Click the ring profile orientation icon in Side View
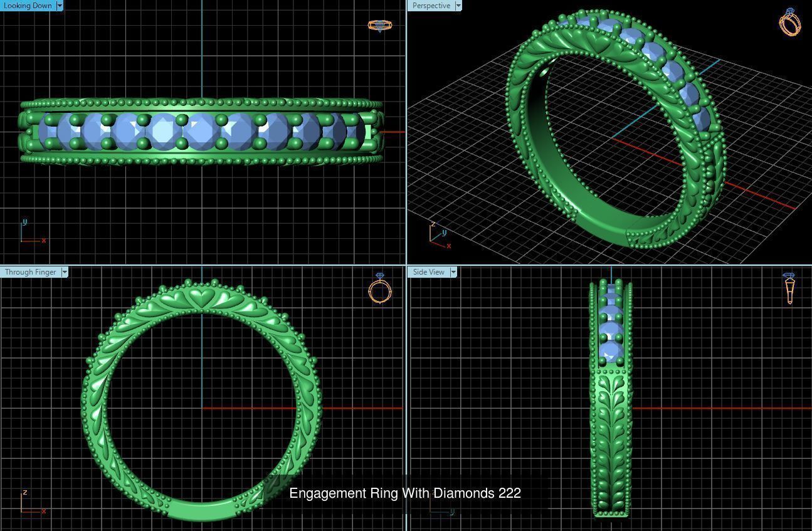Image resolution: width=812 pixels, height=531 pixels. point(789,290)
